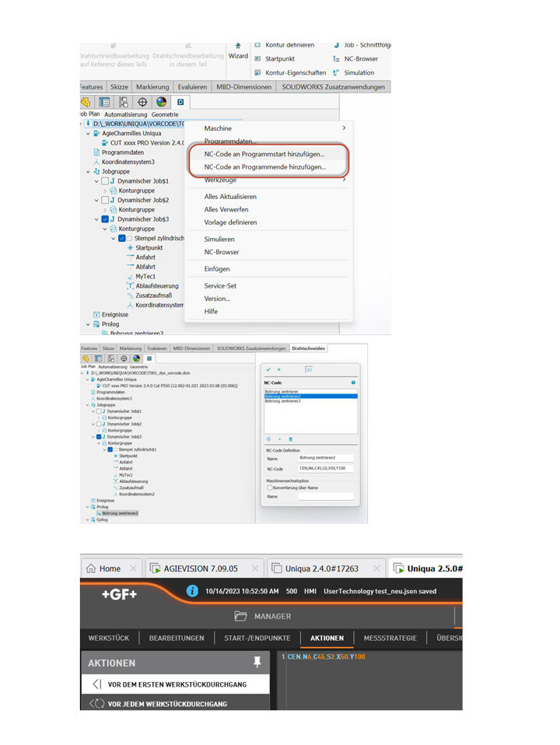This screenshot has width=560, height=745.
Task: Click the blue info icon beside the timestamp
Action: tap(192, 591)
